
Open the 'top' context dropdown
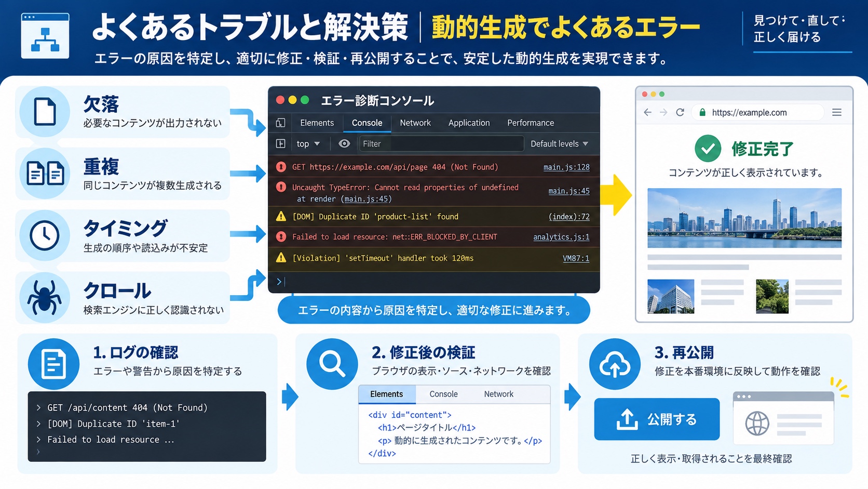[308, 144]
